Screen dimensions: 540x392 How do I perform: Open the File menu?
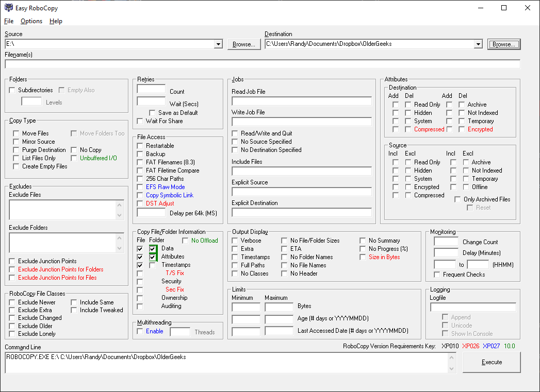click(x=9, y=21)
